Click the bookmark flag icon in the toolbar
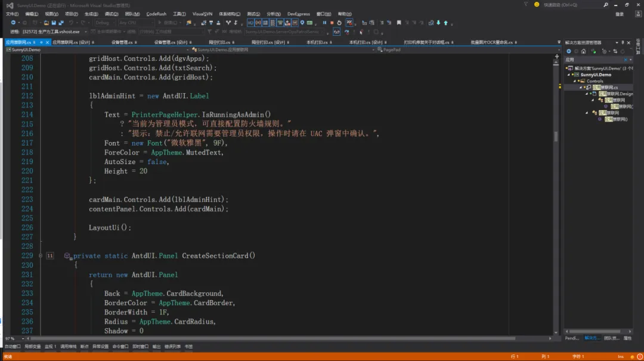The height and width of the screenshot is (361, 644). (x=399, y=23)
